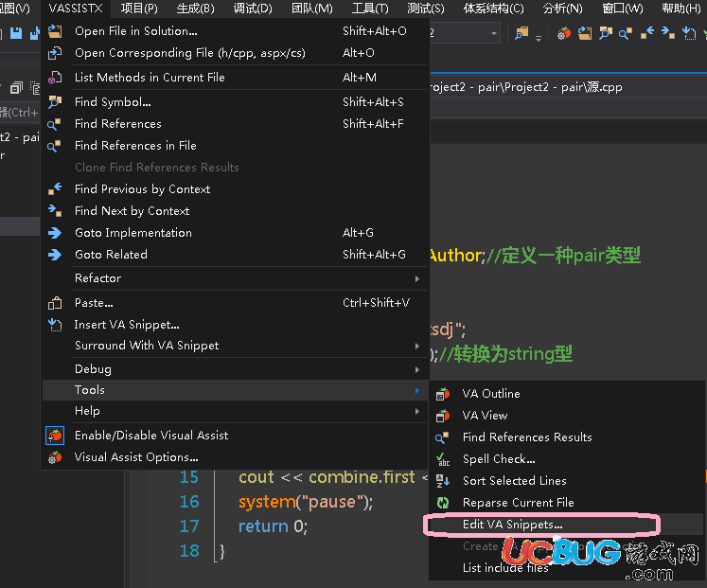Choose Reparse Current File in submenu
707x588 pixels.
[566, 503]
